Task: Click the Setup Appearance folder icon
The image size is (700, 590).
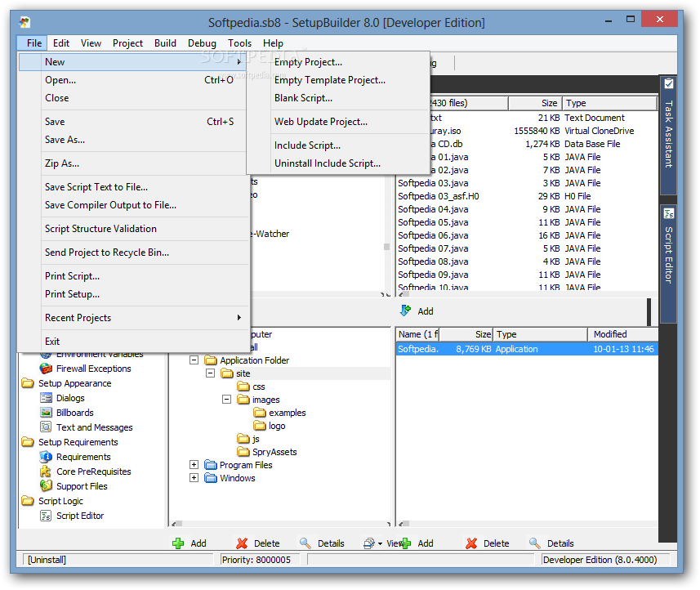Action: click(x=28, y=383)
